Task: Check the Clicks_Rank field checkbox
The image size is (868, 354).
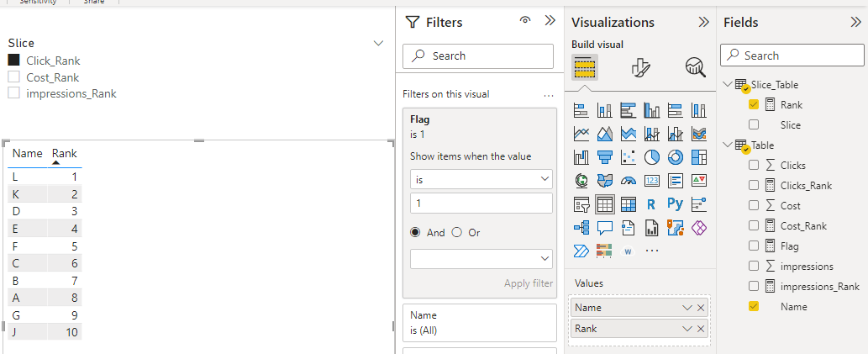Action: click(x=754, y=185)
